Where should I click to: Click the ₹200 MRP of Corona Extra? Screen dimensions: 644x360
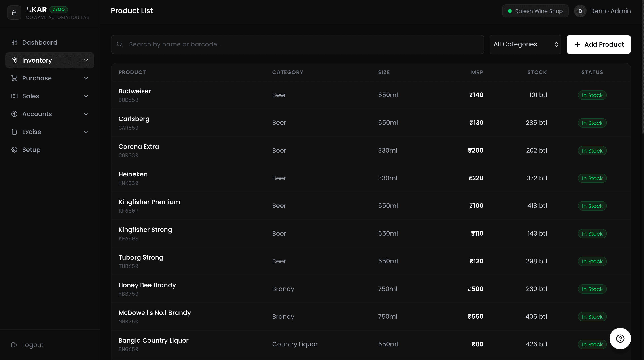475,150
